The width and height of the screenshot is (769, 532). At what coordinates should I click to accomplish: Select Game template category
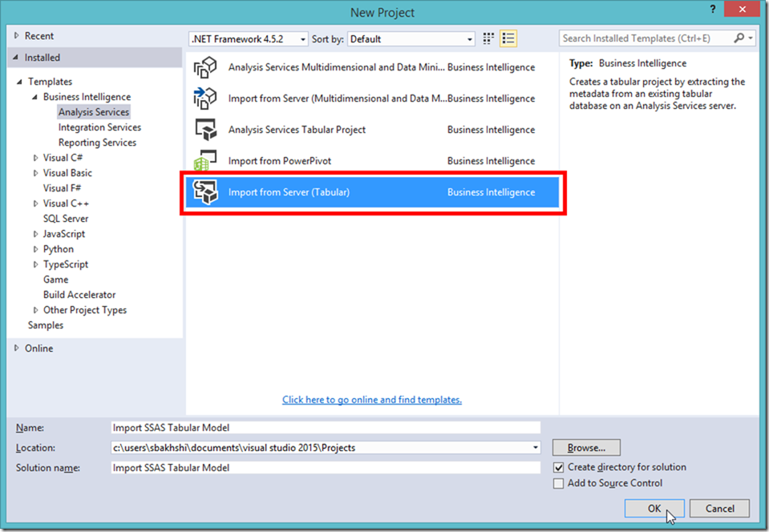click(x=55, y=280)
